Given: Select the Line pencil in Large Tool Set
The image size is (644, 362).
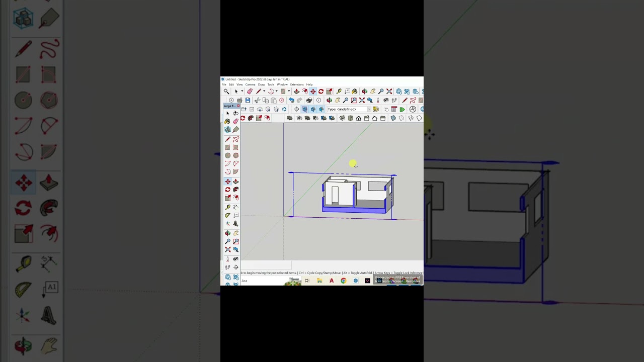Looking at the screenshot, I should tap(227, 139).
